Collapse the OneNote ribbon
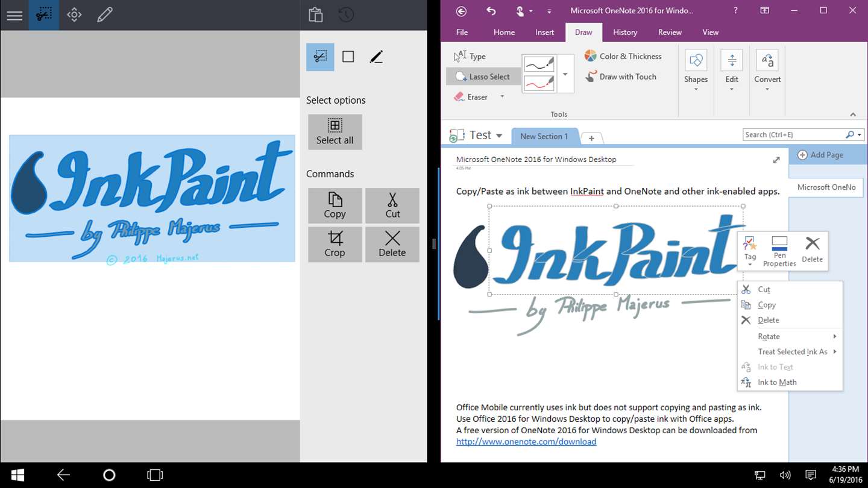868x488 pixels. click(x=853, y=114)
